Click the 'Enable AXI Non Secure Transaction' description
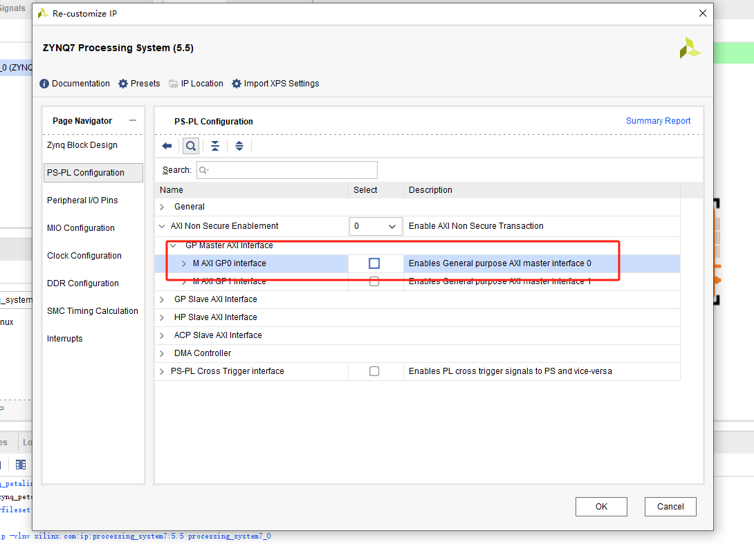This screenshot has height=560, width=754. point(476,226)
